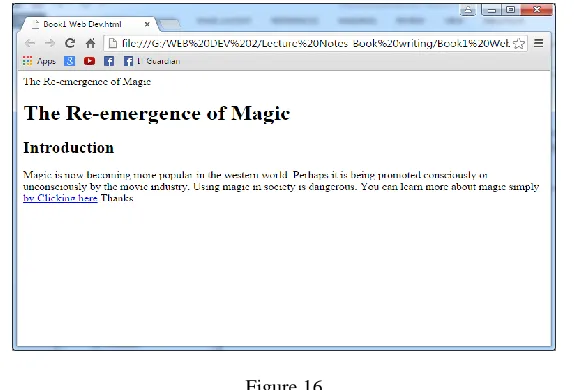Go back using the back arrow

pyautogui.click(x=30, y=44)
